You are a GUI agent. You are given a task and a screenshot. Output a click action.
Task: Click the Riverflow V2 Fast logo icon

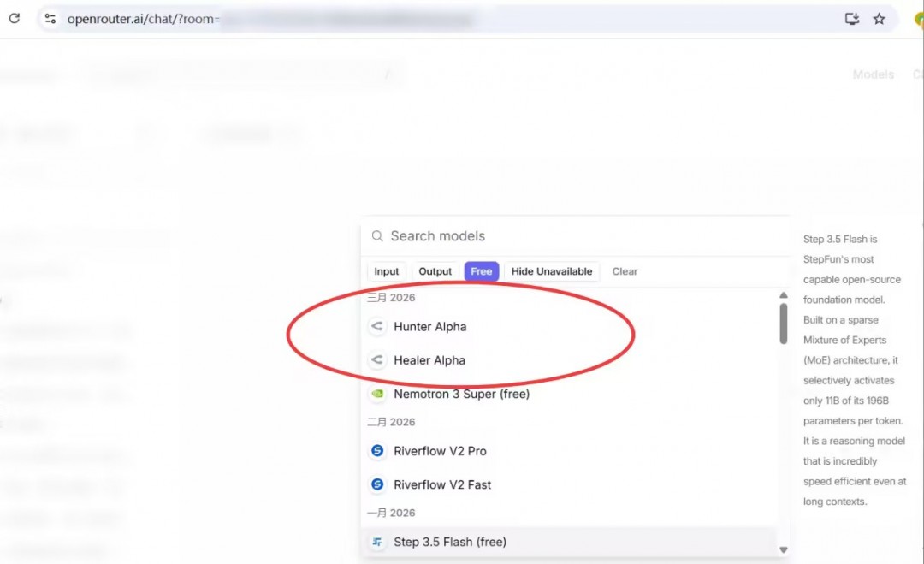coord(377,484)
